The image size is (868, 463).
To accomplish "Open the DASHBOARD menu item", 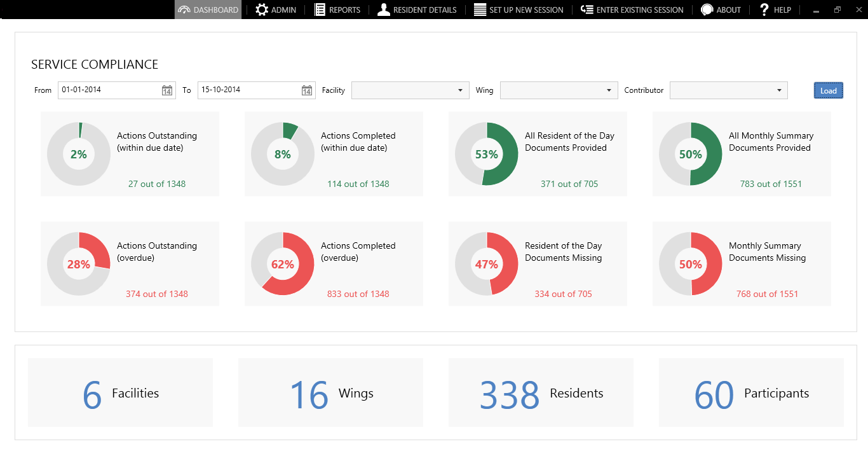I will tap(208, 10).
